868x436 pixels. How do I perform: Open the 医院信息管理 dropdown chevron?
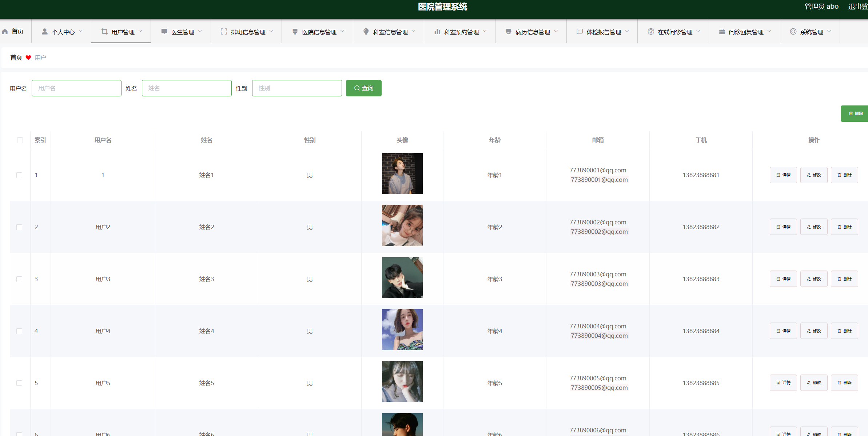pyautogui.click(x=342, y=31)
